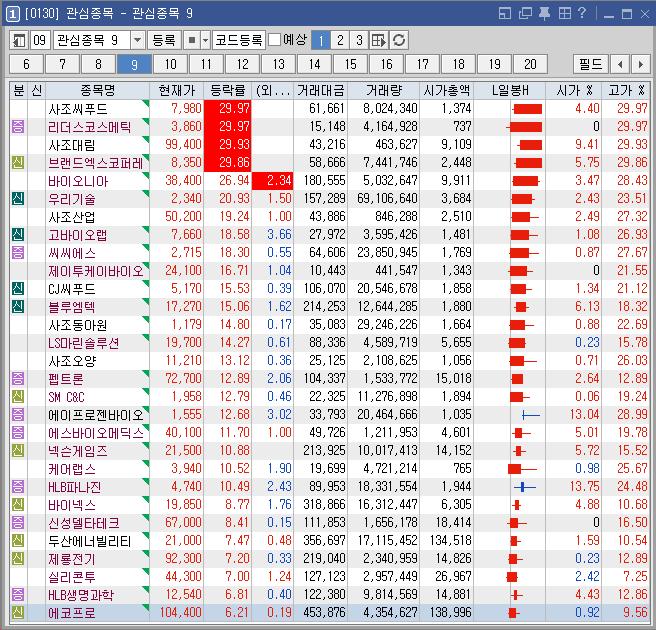Click the 신 badge on 우리기술 row
Screen dimensions: 656x630
pyautogui.click(x=18, y=198)
